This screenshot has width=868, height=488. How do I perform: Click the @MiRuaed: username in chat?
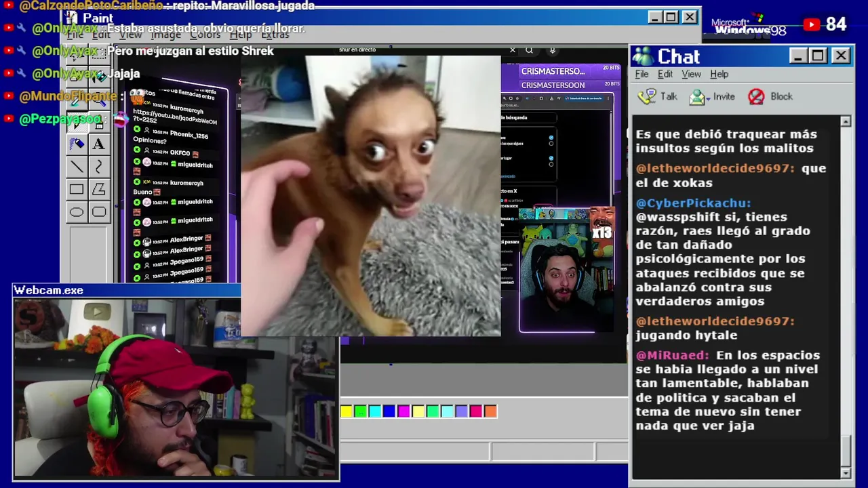[x=672, y=355]
